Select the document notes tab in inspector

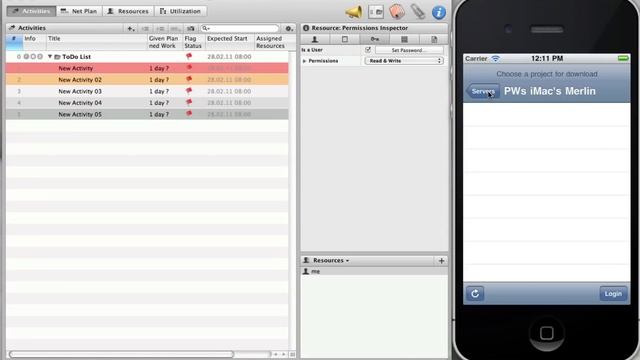coord(434,39)
